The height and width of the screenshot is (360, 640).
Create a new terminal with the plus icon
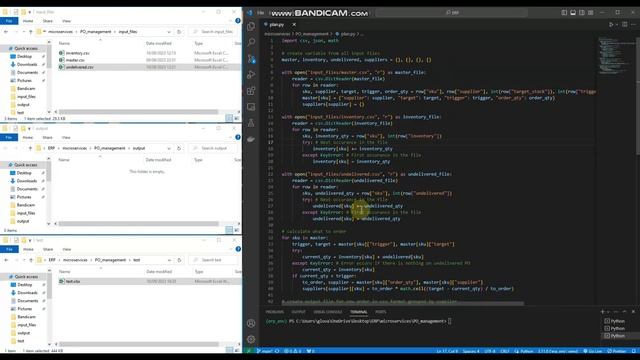(602, 312)
